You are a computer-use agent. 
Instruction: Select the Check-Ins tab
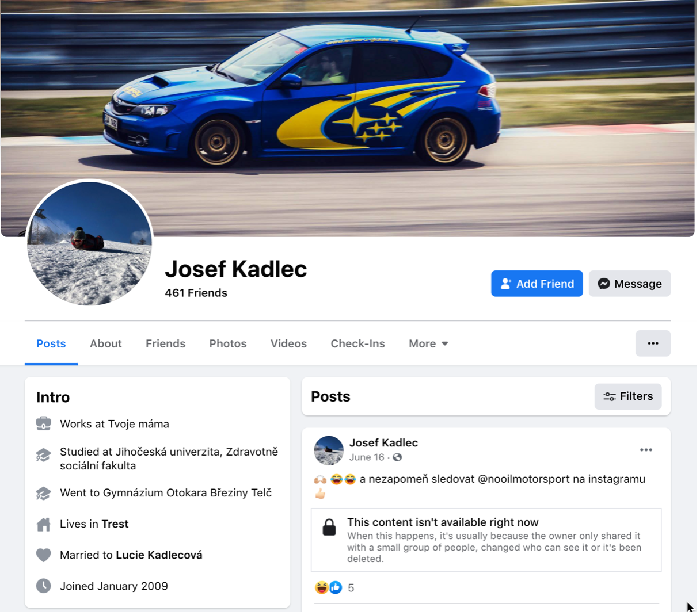click(x=357, y=343)
